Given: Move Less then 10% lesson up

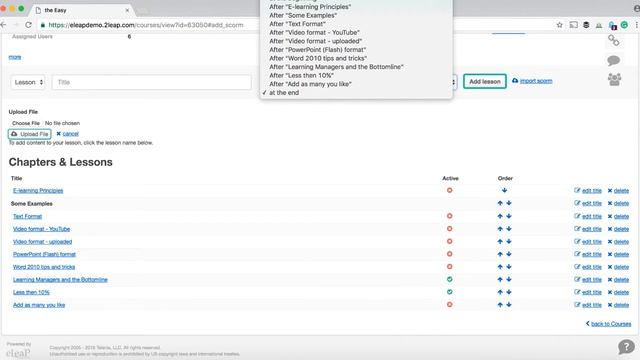Looking at the screenshot, I should click(x=500, y=292).
